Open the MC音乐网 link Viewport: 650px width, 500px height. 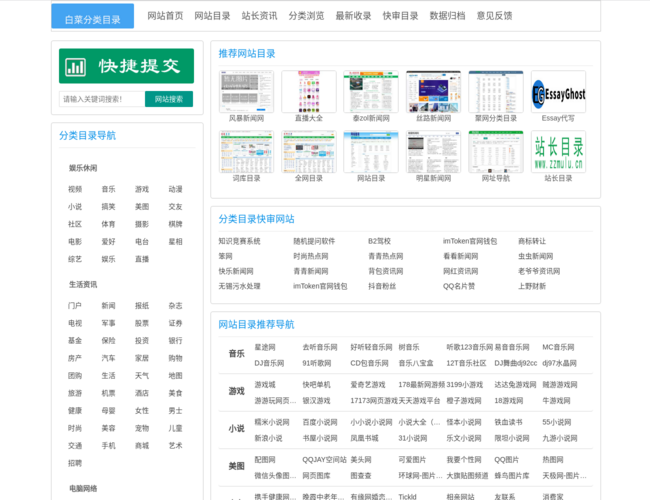(558, 347)
